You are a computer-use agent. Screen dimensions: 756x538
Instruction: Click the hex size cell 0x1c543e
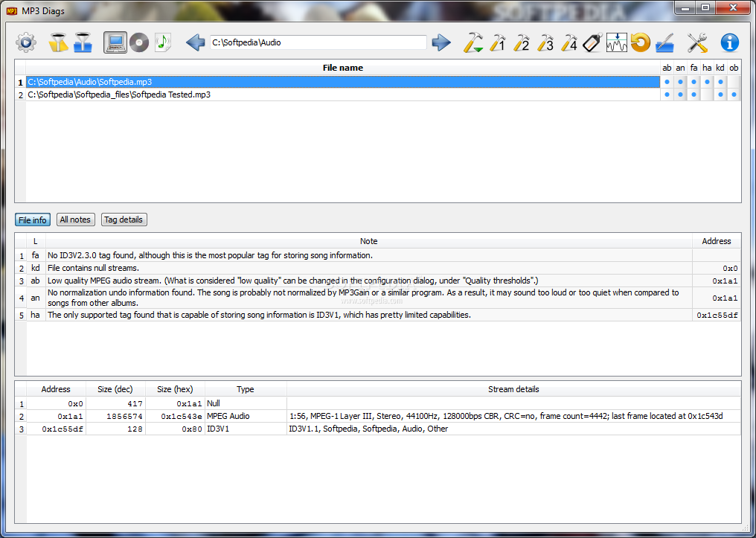click(175, 416)
